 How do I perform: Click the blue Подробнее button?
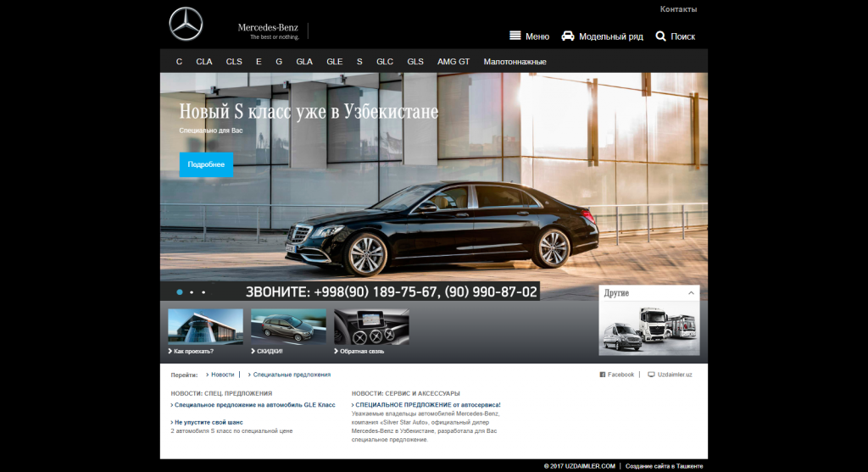[x=206, y=164]
